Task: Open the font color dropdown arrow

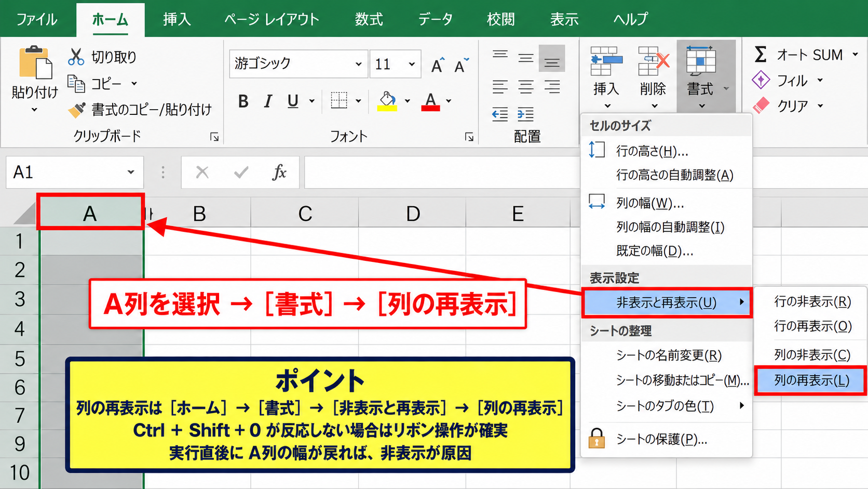Action: coord(449,101)
